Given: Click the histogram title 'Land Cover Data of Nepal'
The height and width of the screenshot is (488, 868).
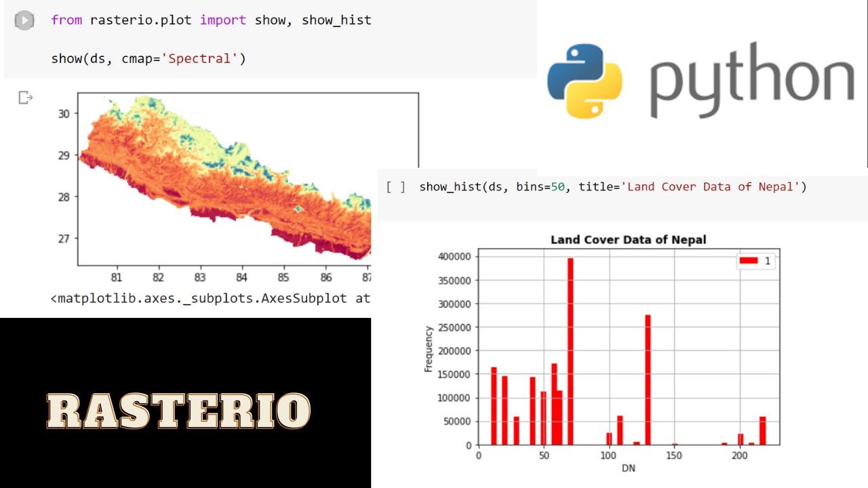Looking at the screenshot, I should pyautogui.click(x=628, y=240).
